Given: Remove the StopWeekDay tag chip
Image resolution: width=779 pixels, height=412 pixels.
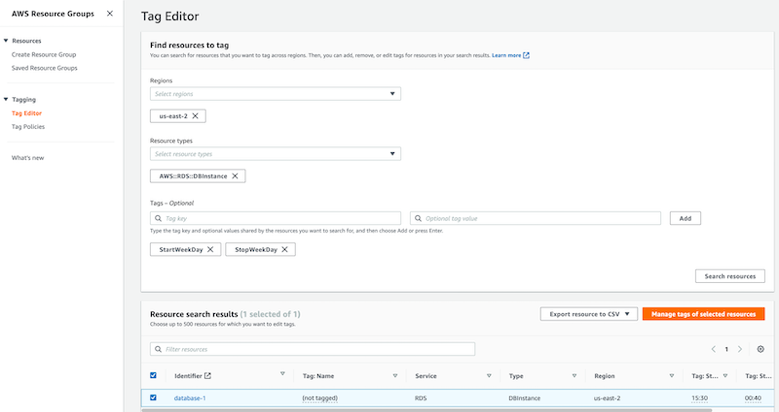Looking at the screenshot, I should pos(285,249).
